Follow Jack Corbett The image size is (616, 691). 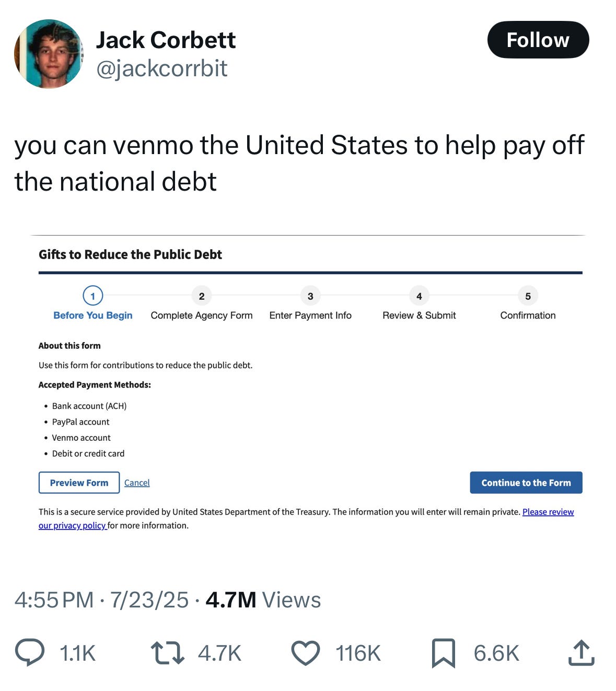pos(538,40)
